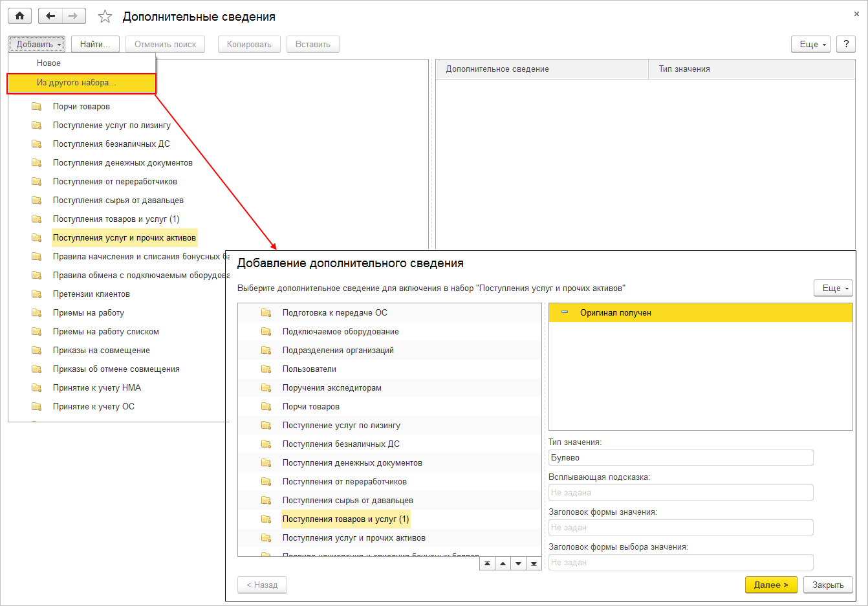The width and height of the screenshot is (868, 606).
Task: Select Поступления товаров и услуг (1) in main list
Action: click(116, 219)
